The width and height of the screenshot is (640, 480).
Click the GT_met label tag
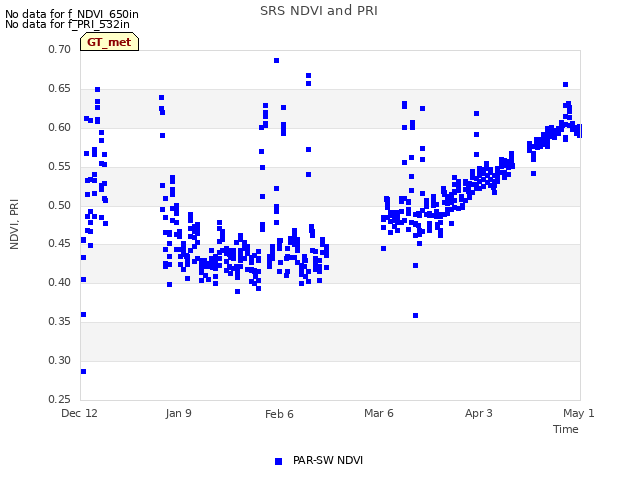(109, 42)
